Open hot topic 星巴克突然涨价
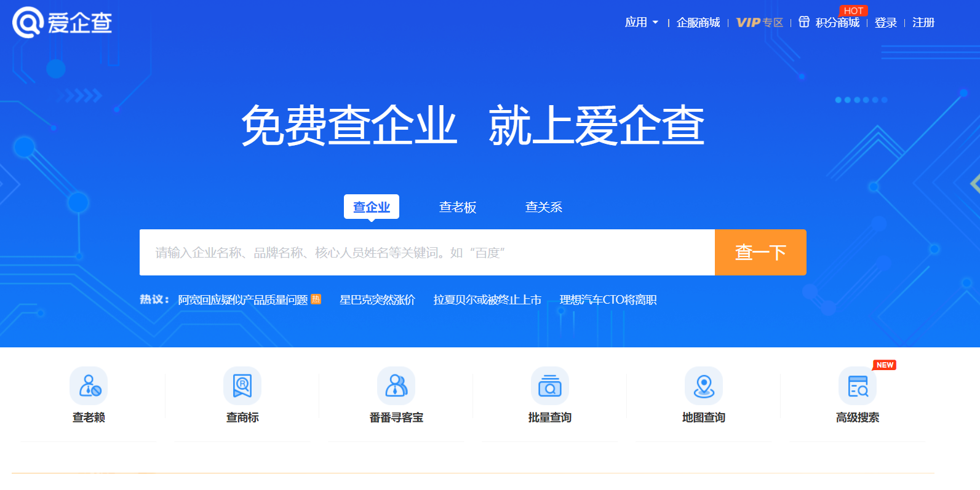The width and height of the screenshot is (980, 490). [377, 300]
